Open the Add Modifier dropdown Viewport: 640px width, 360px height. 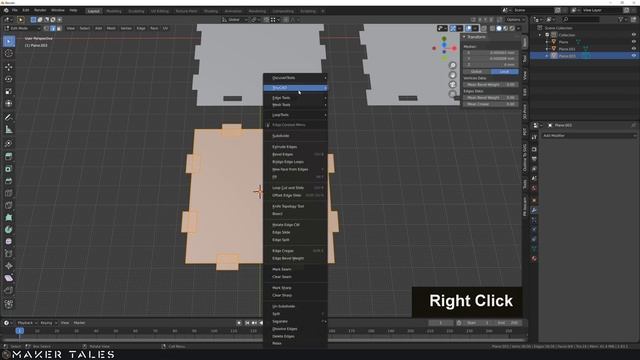[x=589, y=136]
